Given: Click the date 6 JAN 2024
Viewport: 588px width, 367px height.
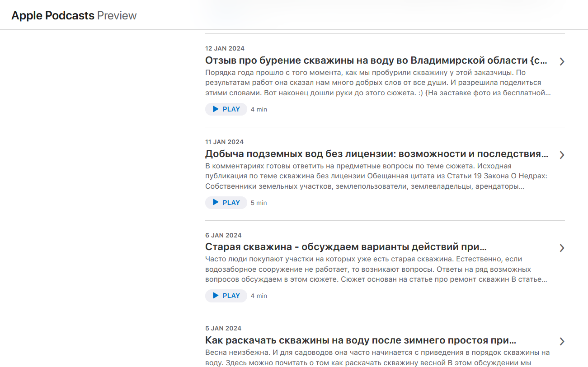Looking at the screenshot, I should click(223, 235).
